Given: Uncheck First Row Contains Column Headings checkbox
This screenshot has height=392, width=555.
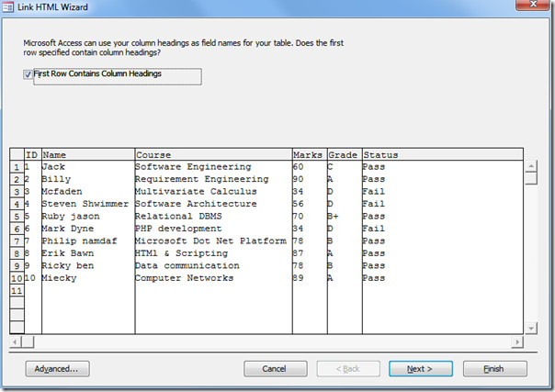Looking at the screenshot, I should pyautogui.click(x=28, y=74).
